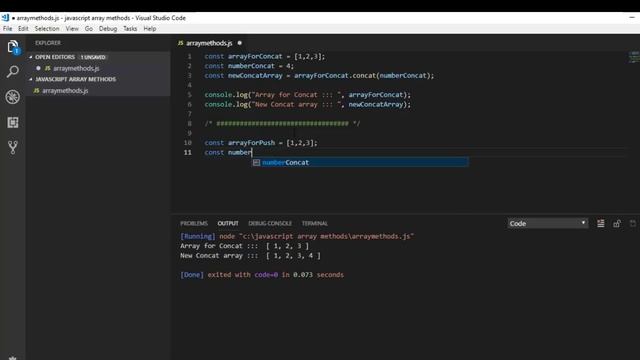Open the output channel Code dropdown
Viewport: 640px width, 360px height.
[548, 223]
